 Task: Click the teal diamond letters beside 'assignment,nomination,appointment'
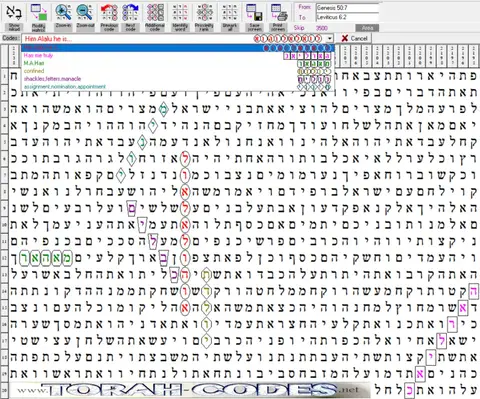314,87
